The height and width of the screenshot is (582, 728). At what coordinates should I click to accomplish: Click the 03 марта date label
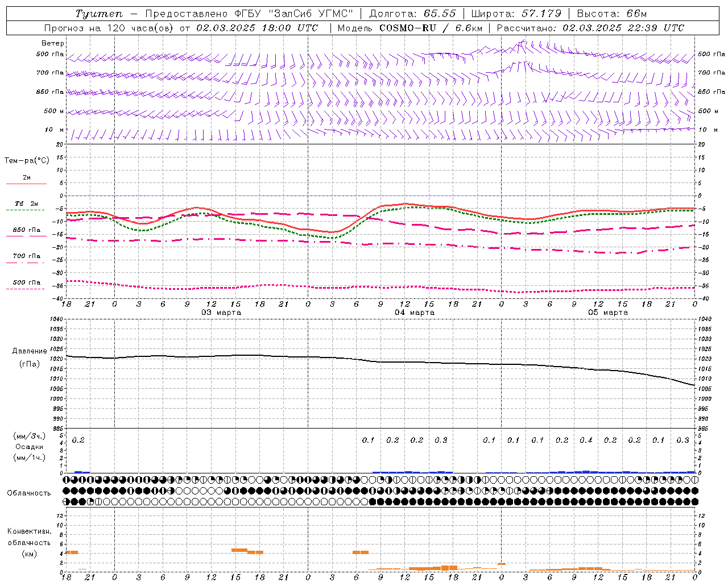click(x=222, y=312)
